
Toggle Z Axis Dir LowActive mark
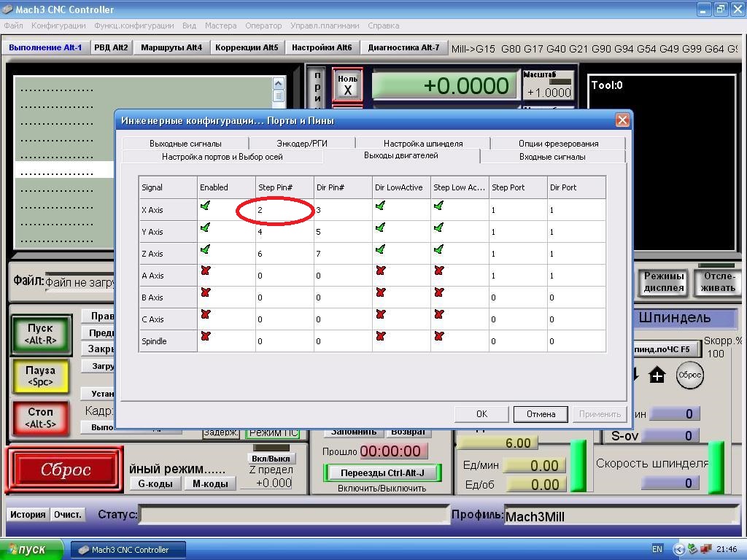tap(380, 250)
